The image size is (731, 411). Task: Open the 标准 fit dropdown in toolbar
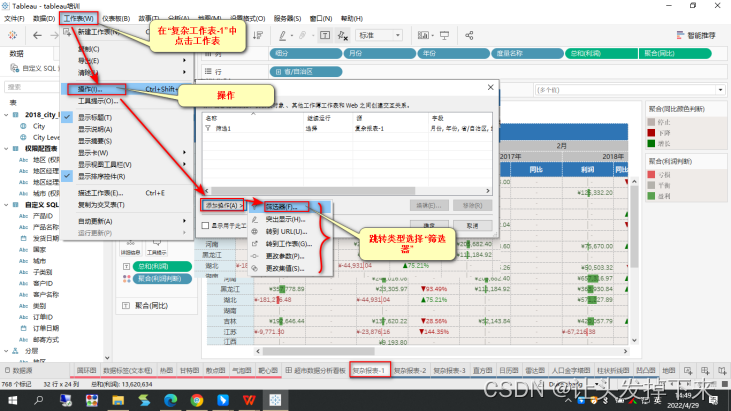379,35
